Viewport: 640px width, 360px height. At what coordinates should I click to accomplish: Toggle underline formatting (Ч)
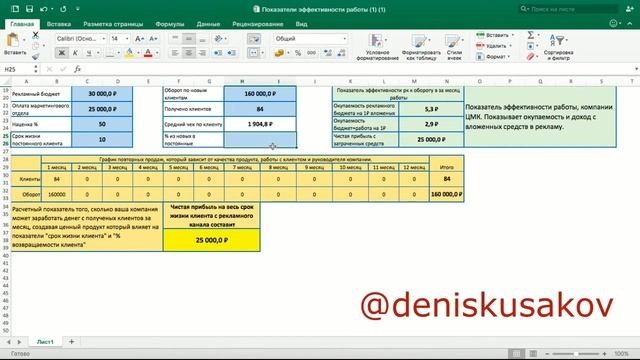point(89,53)
